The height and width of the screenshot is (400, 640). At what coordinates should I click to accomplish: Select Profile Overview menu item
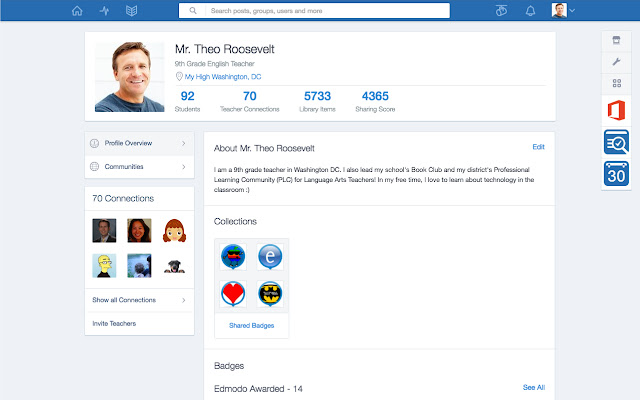pos(139,143)
